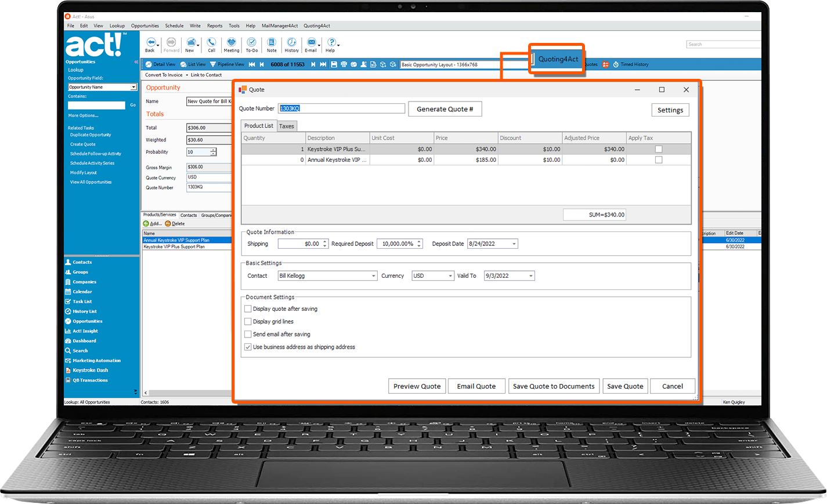
Task: Check Apply Tax for Keystroke VIP Plus row
Action: [x=659, y=149]
